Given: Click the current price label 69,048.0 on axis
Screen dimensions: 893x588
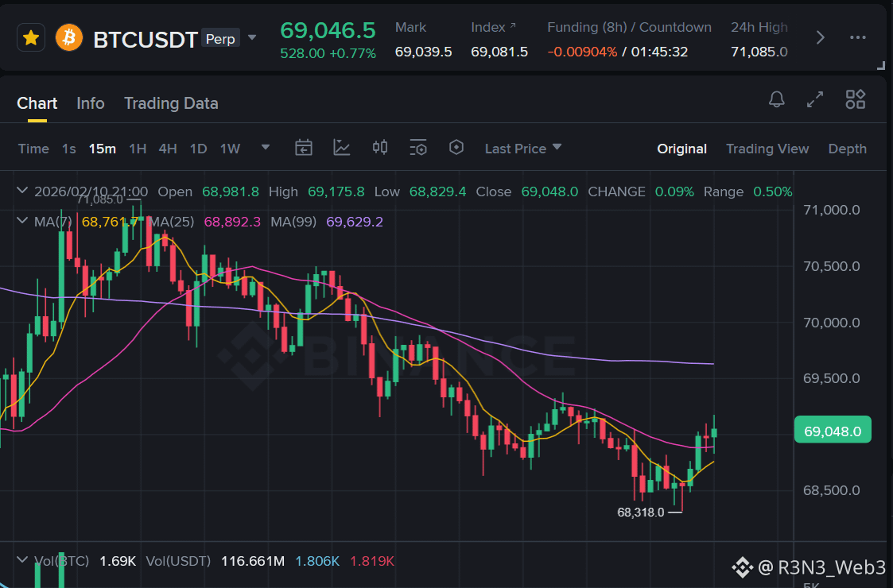Looking at the screenshot, I should click(x=833, y=431).
